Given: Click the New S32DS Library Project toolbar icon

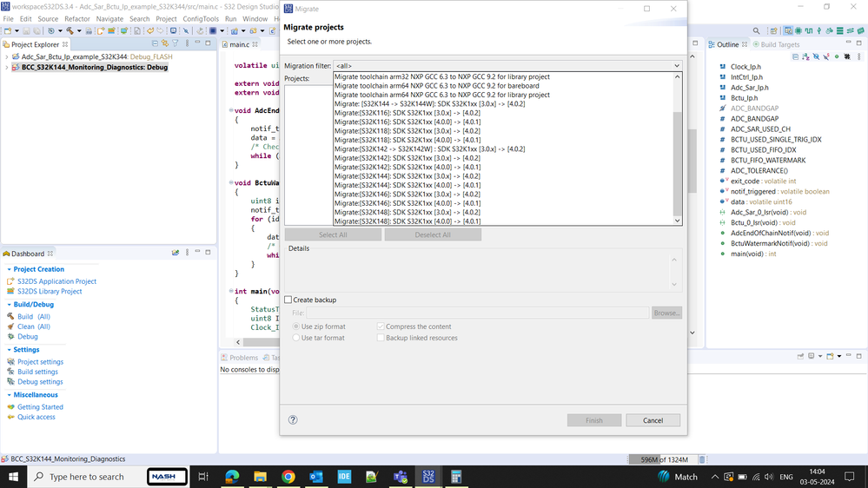Looking at the screenshot, I should click(x=111, y=31).
